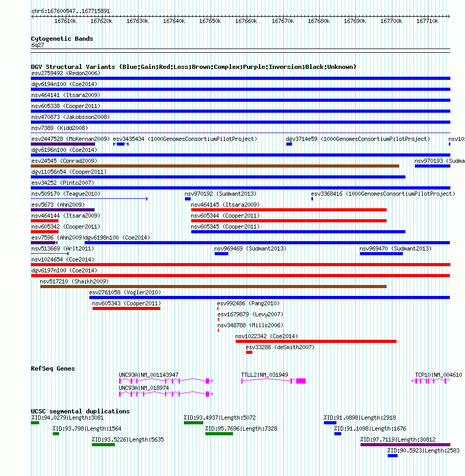Select nsv7389 (Kidd2008) variant label
The width and height of the screenshot is (465, 476).
[x=60, y=128]
